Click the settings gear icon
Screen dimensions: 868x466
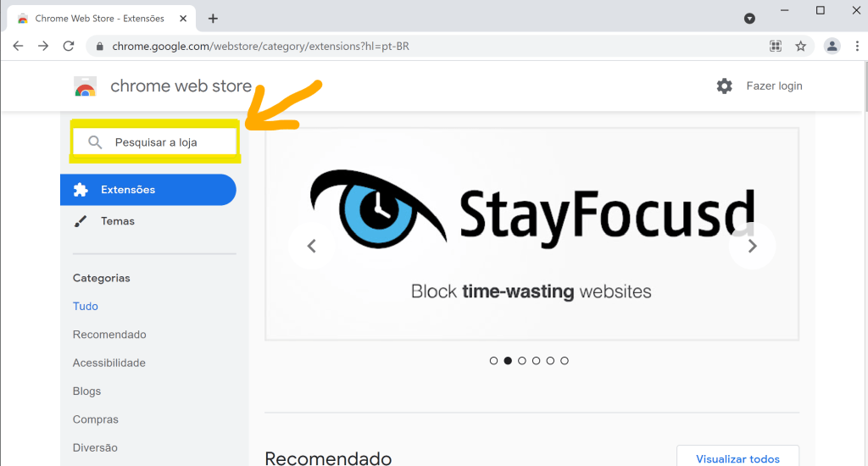pos(724,86)
